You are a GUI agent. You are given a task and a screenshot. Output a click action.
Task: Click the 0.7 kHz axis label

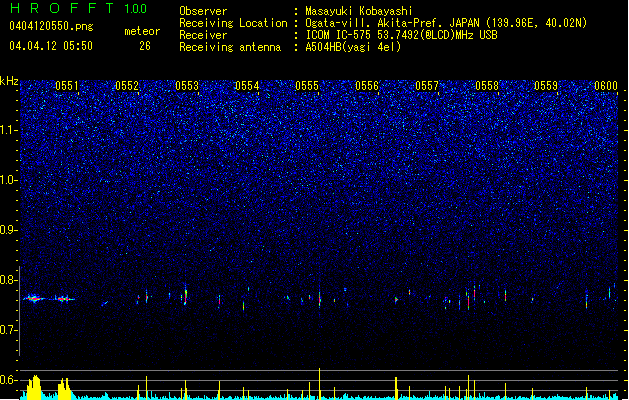(x=8, y=330)
